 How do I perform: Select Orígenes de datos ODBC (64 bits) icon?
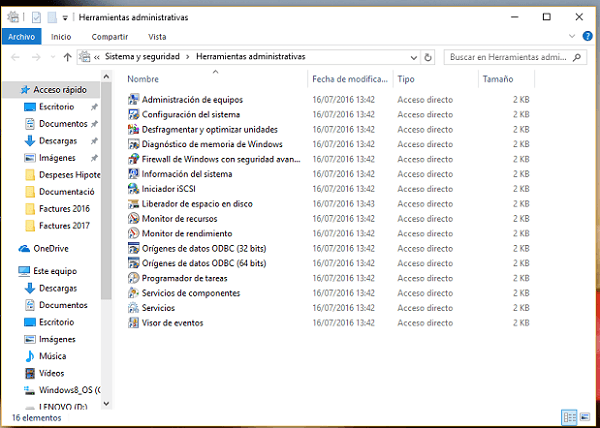[x=133, y=263]
